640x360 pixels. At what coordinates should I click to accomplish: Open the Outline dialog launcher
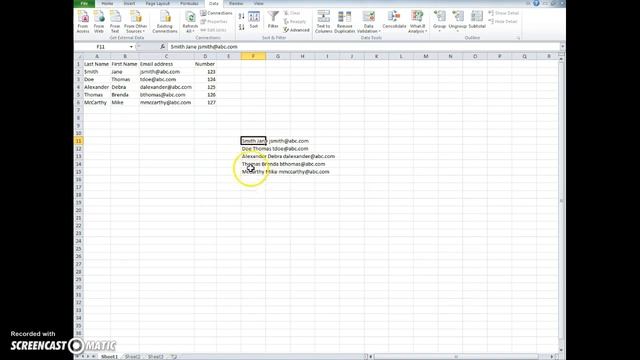518,38
